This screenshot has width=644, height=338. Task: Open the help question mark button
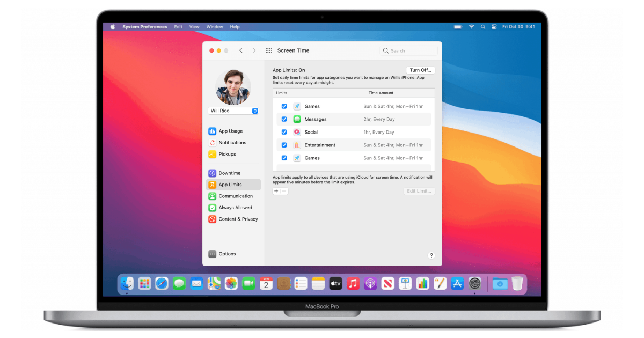pyautogui.click(x=431, y=255)
